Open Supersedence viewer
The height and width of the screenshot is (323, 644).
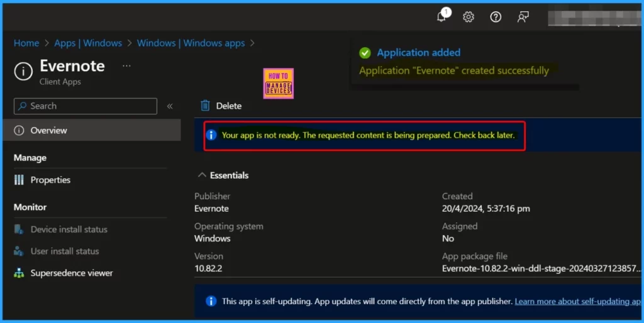72,273
